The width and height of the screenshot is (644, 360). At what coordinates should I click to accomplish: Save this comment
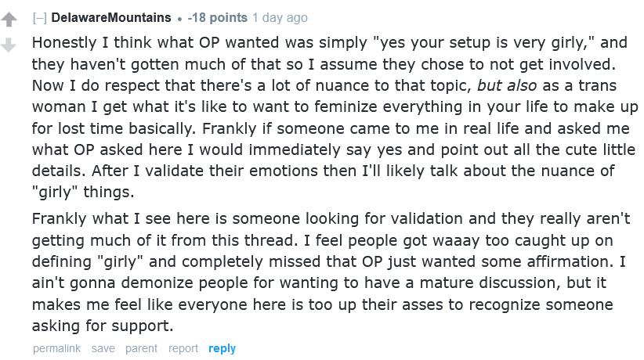coord(103,348)
